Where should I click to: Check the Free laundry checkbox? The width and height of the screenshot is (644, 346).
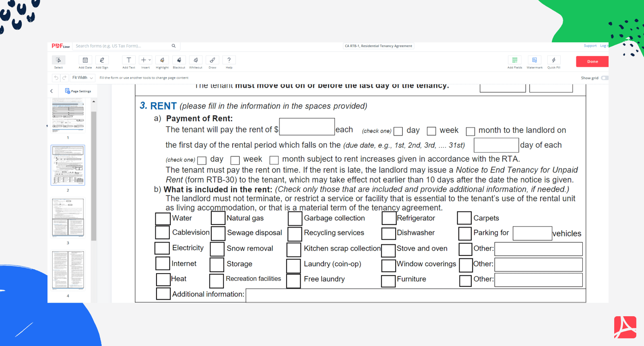pos(293,281)
